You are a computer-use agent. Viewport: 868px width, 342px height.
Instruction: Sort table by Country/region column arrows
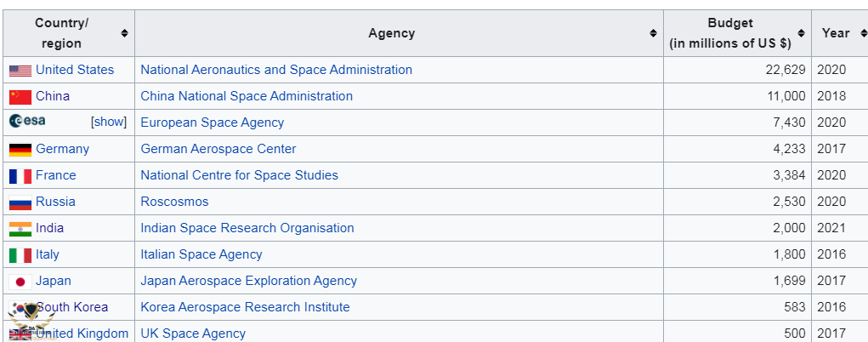pos(125,33)
